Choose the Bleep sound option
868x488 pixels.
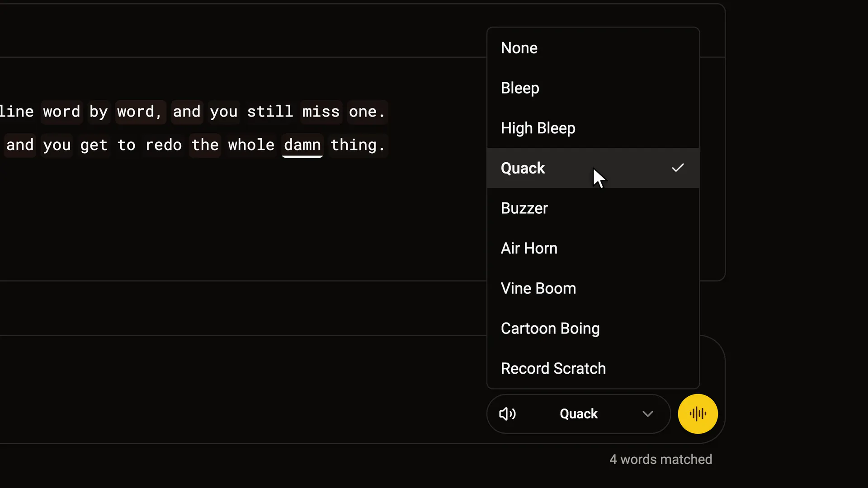[x=593, y=88]
